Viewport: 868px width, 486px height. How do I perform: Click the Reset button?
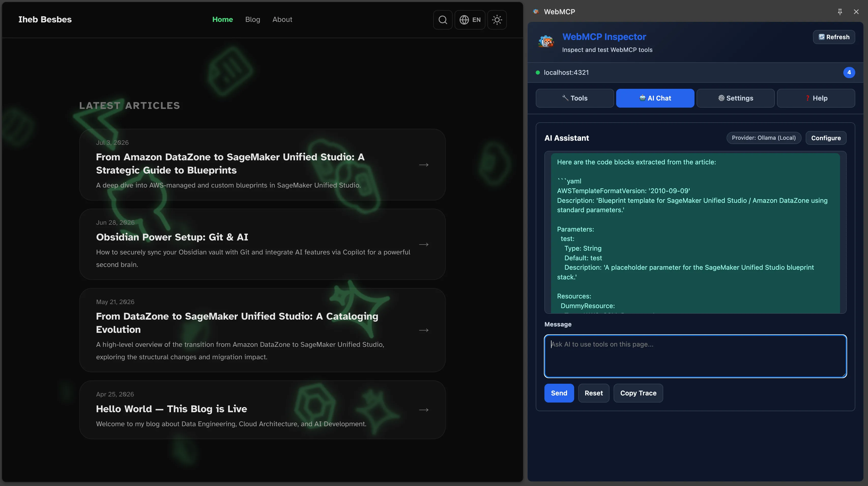point(594,393)
